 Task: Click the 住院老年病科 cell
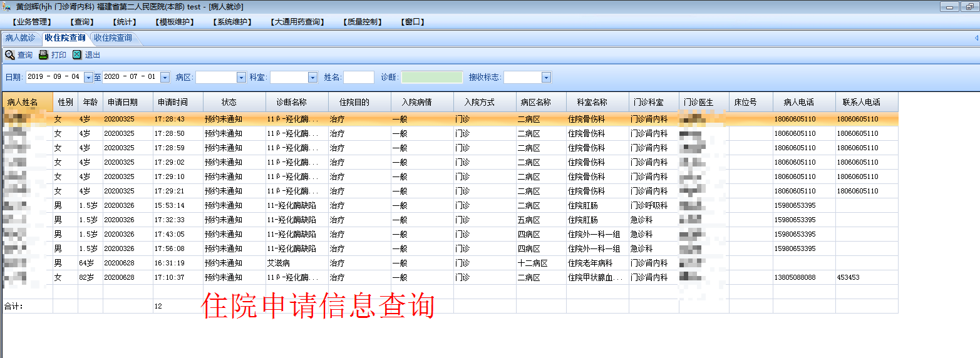(597, 263)
